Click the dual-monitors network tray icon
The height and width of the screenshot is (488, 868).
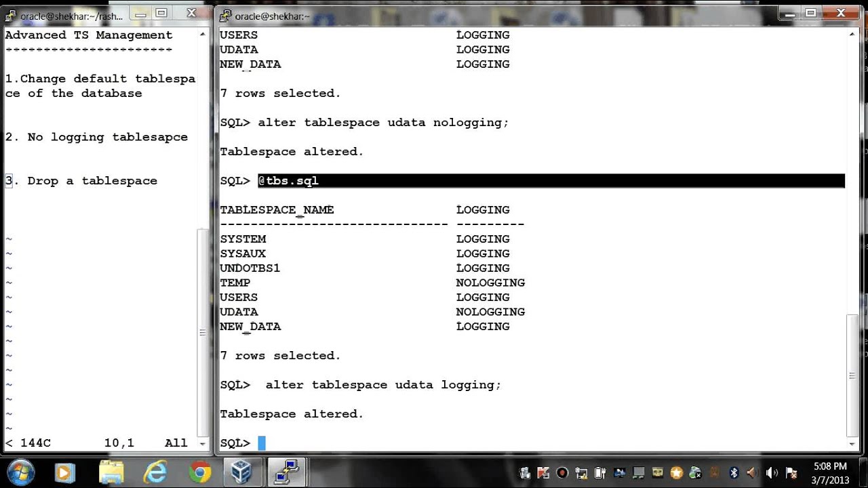pyautogui.click(x=638, y=473)
